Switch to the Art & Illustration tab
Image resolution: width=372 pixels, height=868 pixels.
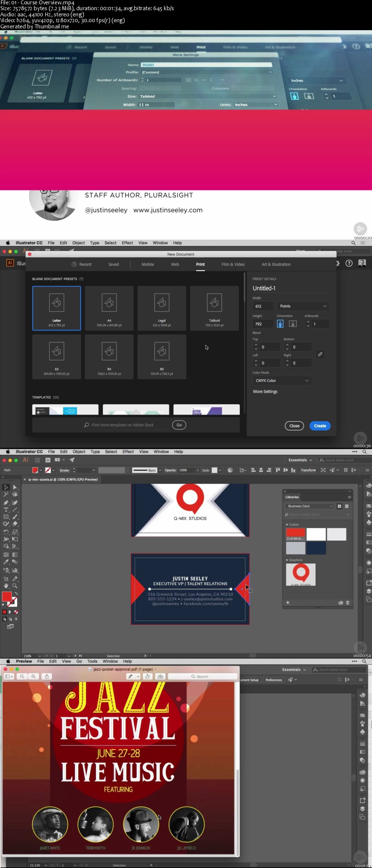coord(276,264)
